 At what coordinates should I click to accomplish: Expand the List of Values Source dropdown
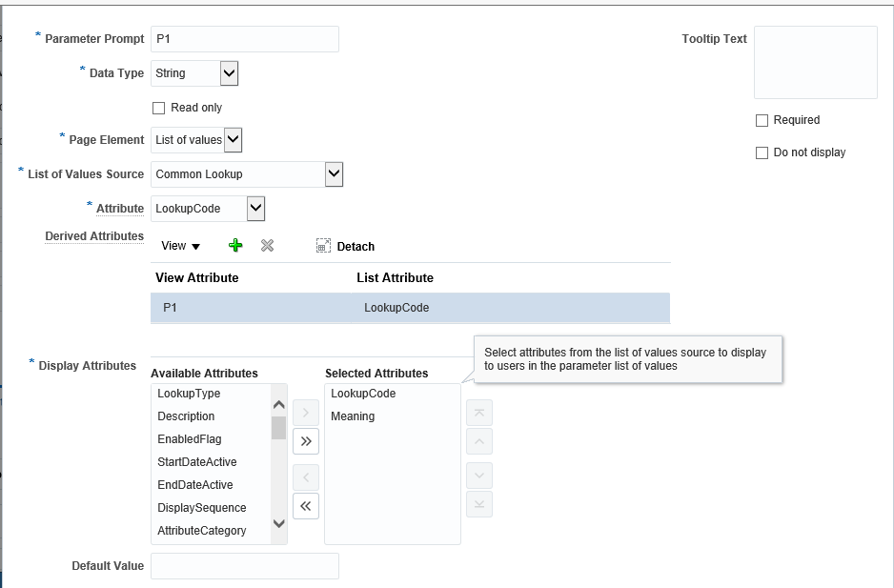334,174
